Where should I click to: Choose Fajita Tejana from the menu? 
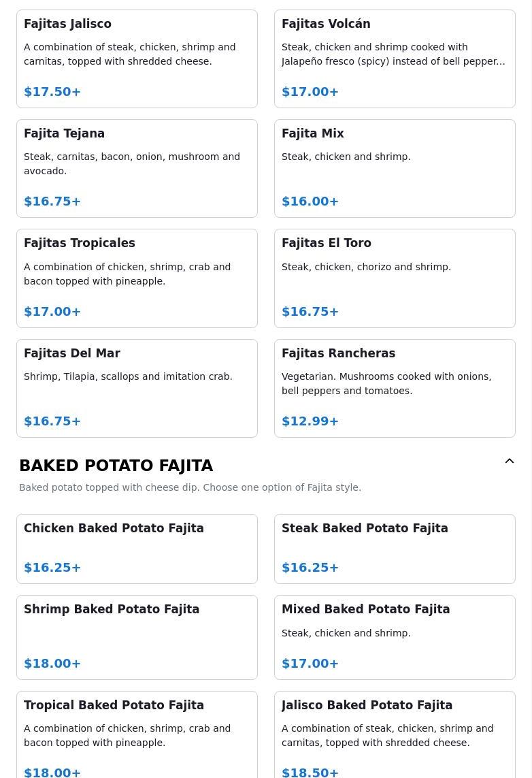point(137,168)
